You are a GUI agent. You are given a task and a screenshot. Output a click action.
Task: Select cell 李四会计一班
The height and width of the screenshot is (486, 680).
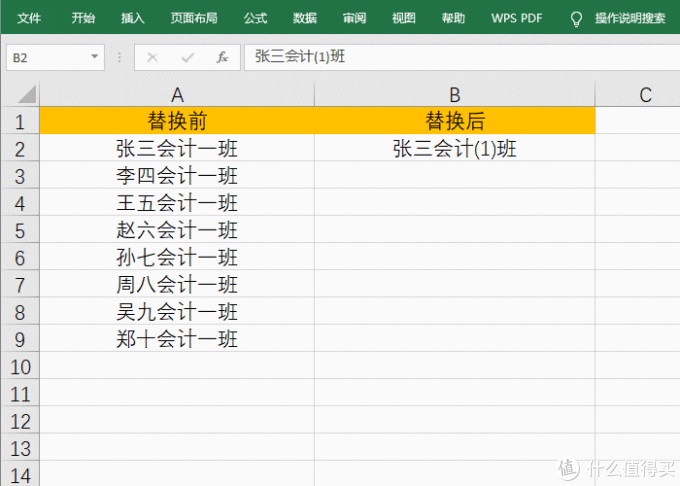pyautogui.click(x=177, y=176)
